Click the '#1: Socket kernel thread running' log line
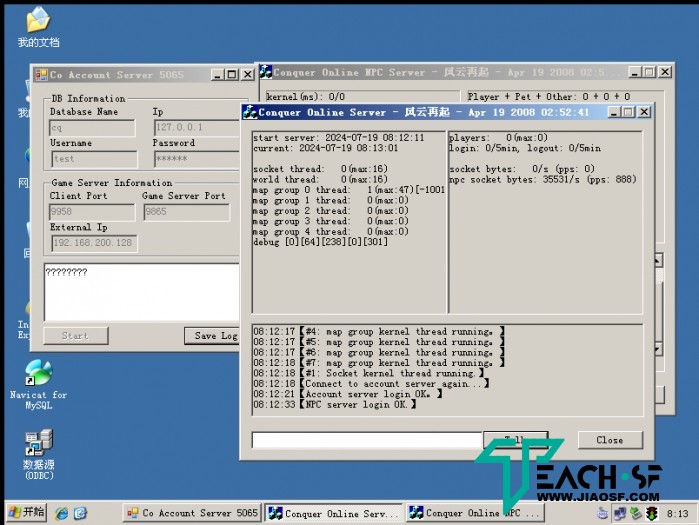Screen dimensions: 699x525 369,373
